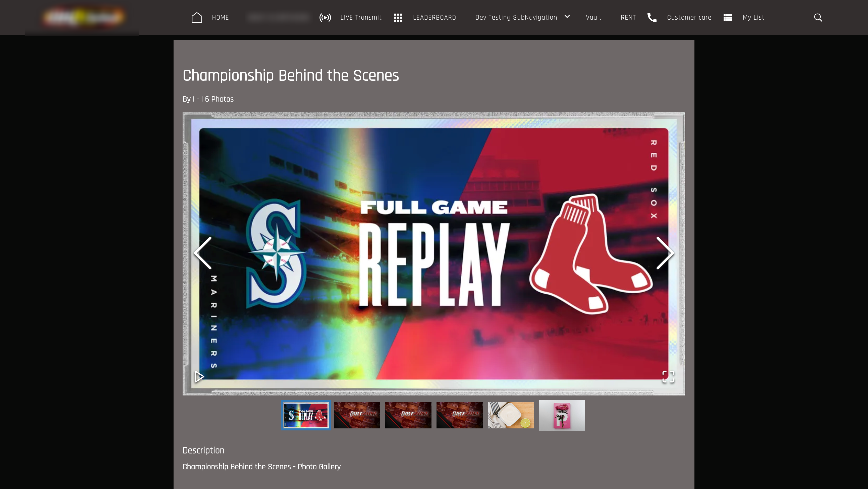Click the house icon in the navigation bar

[x=197, y=18]
